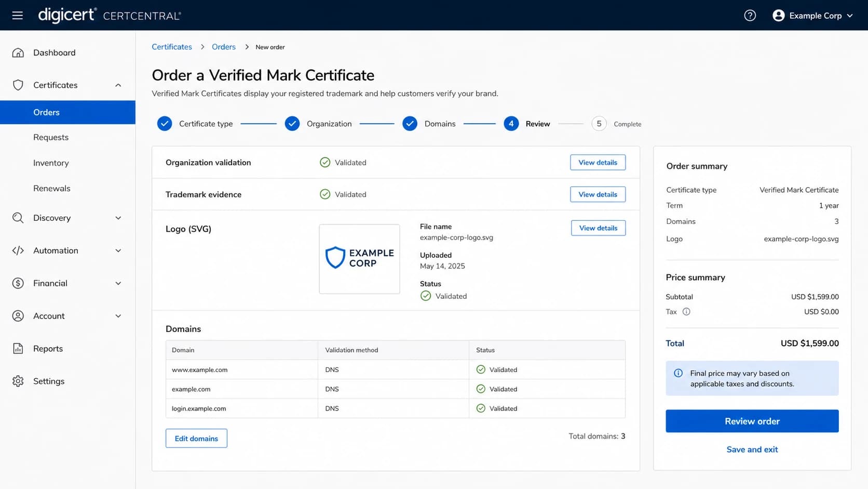Image resolution: width=868 pixels, height=489 pixels.
Task: Go to Dashboard menu item
Action: click(x=55, y=52)
